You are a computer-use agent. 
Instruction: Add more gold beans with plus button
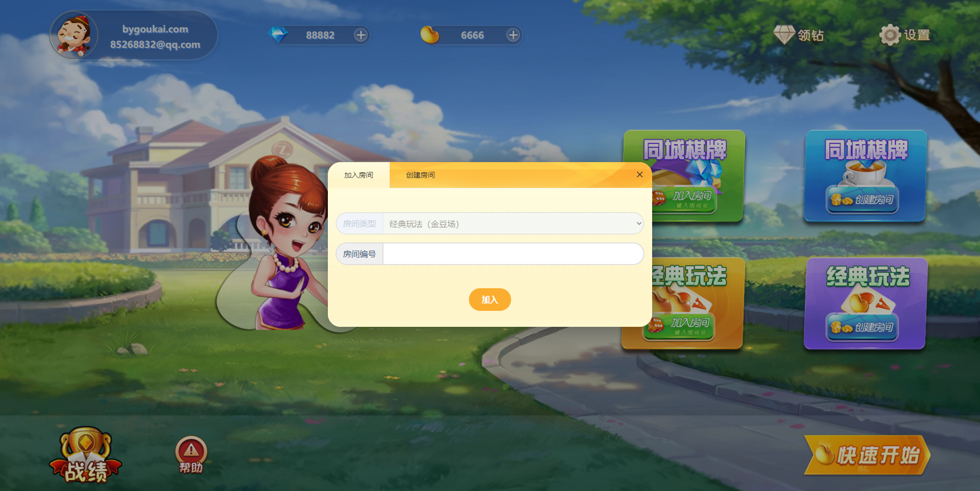coord(513,35)
